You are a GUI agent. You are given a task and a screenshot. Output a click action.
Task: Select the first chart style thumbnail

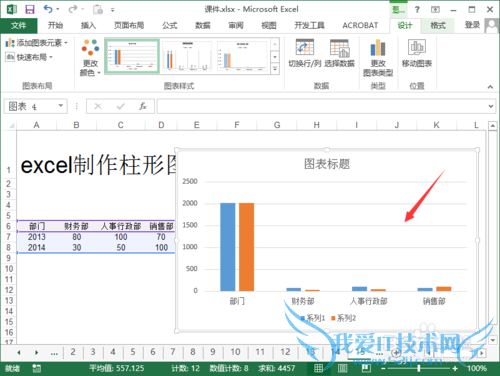(x=132, y=56)
